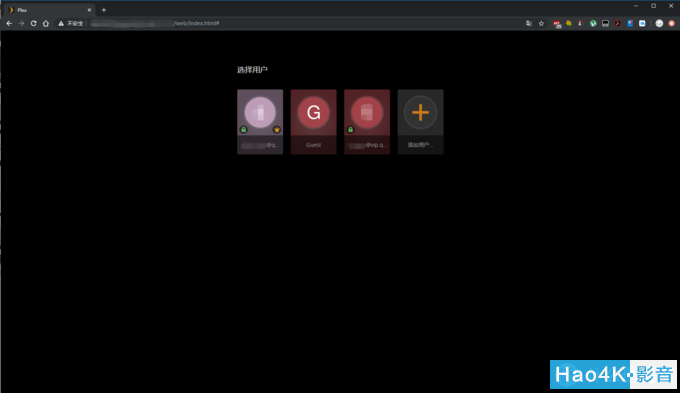Click the not-secure warning icon
Image resolution: width=680 pixels, height=393 pixels.
click(x=61, y=23)
